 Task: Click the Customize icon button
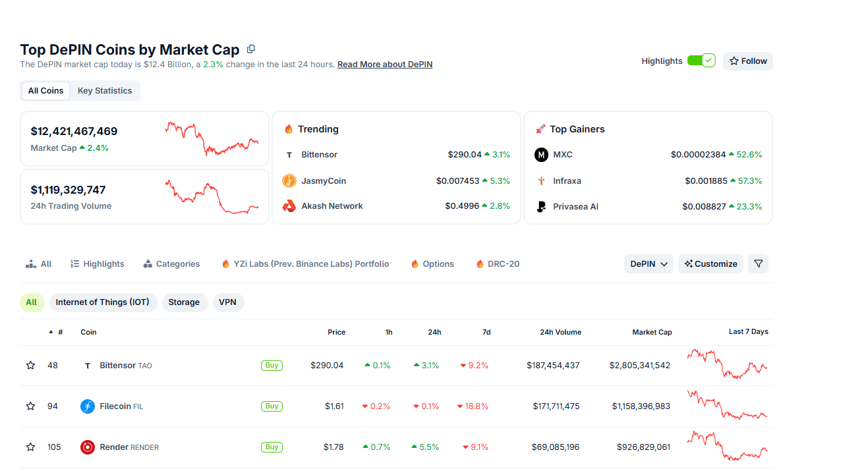pos(710,263)
